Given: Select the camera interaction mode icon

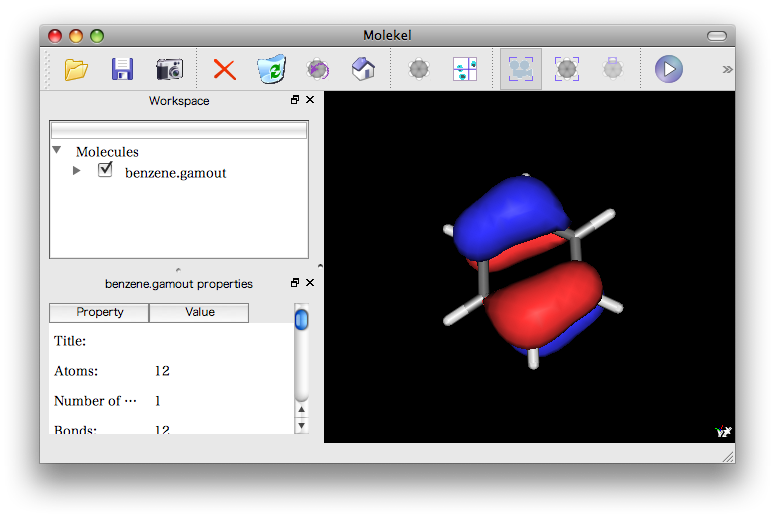Looking at the screenshot, I should [521, 69].
